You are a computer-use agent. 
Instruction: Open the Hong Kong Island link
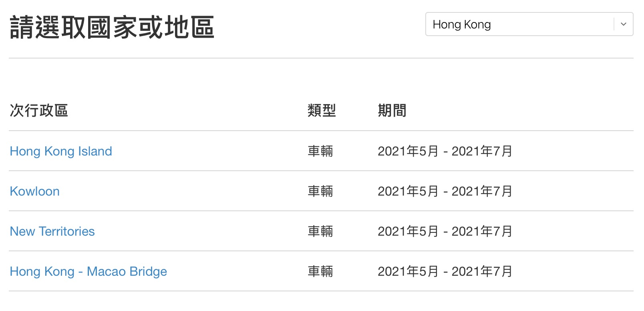point(61,151)
